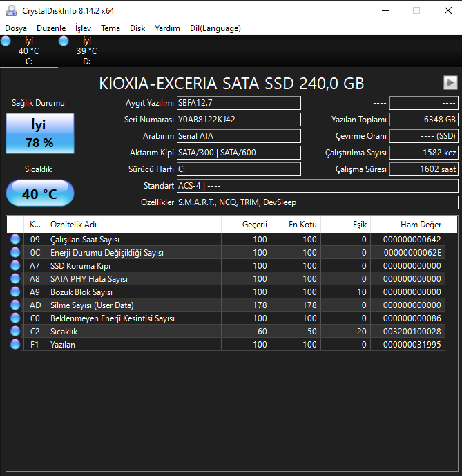Click the Aygıt Yazılımı field SBFA12.7
462x476 pixels.
239,103
